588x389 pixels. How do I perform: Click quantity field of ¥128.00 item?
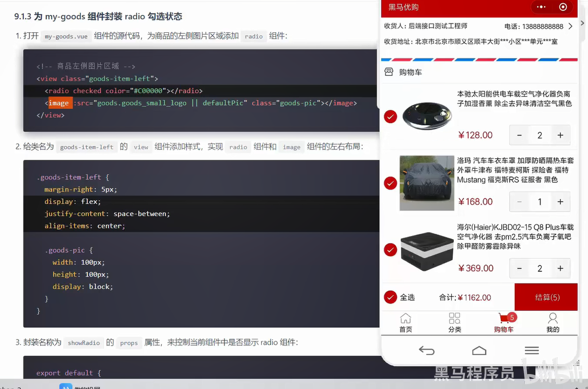point(539,135)
